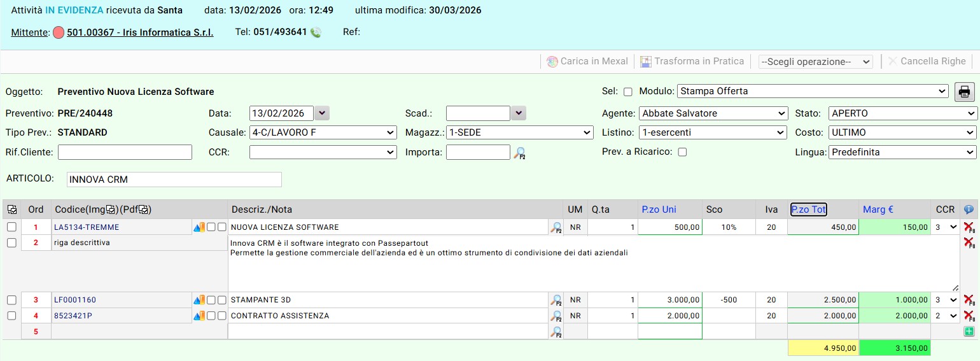Open the Scegli operazione dropdown
The height and width of the screenshot is (361, 980).
click(x=815, y=62)
